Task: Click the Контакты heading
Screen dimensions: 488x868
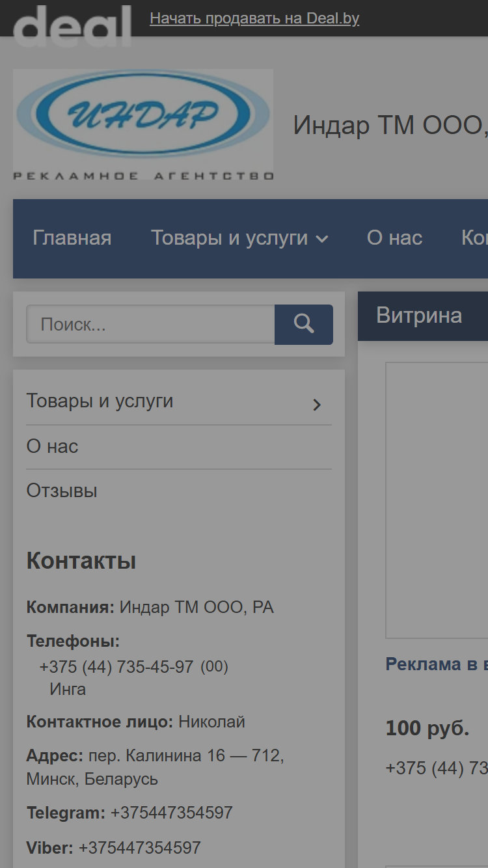Action: (81, 561)
